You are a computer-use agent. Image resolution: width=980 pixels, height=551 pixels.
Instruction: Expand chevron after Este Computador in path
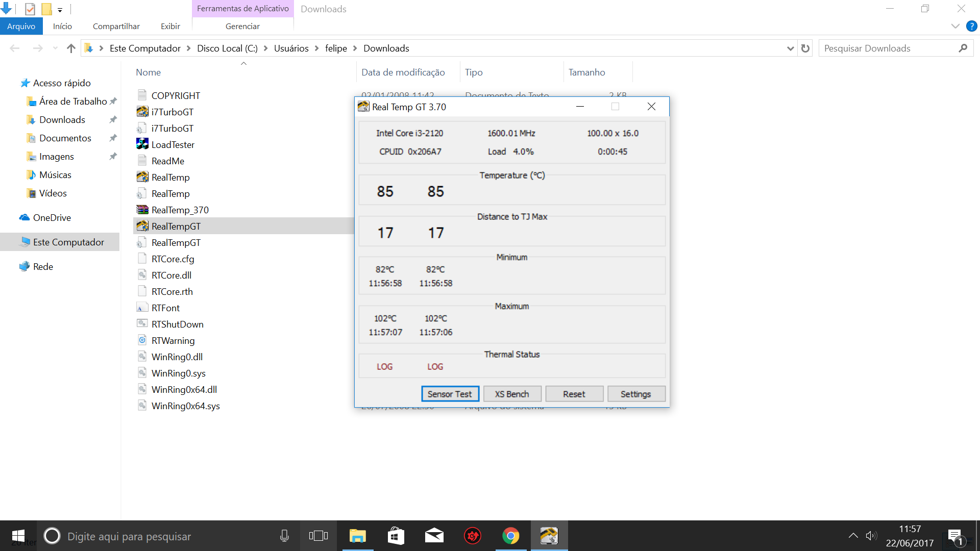[189, 48]
